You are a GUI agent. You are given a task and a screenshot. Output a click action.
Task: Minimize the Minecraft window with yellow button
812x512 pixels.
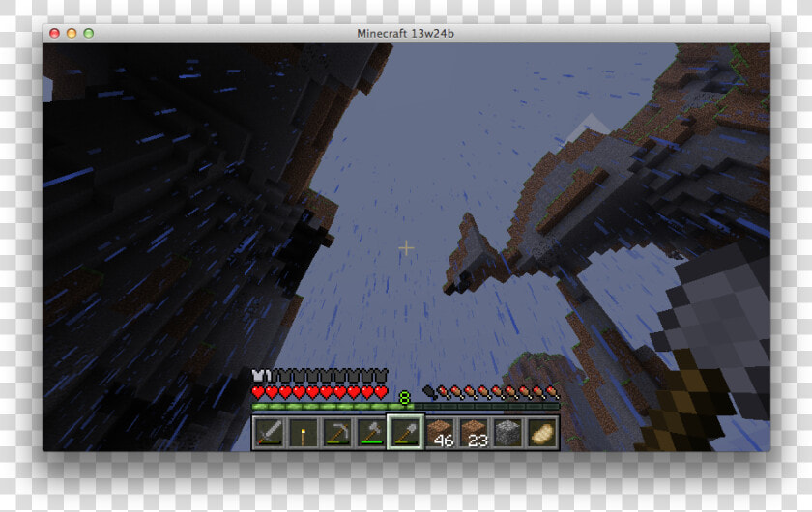72,33
